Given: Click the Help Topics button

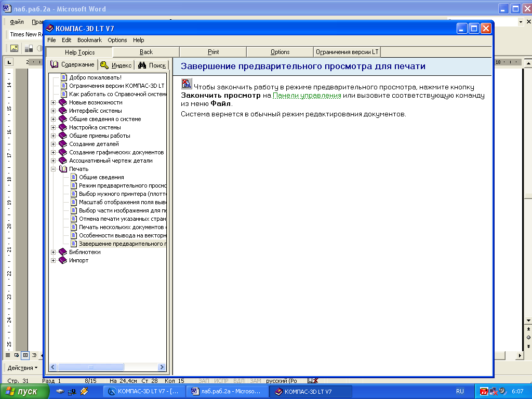Looking at the screenshot, I should [x=79, y=52].
